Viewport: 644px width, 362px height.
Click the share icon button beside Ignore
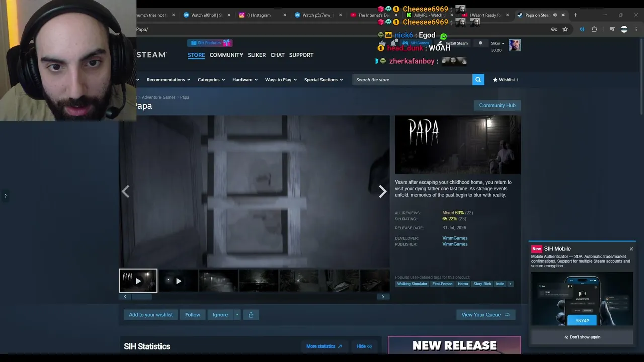point(251,315)
